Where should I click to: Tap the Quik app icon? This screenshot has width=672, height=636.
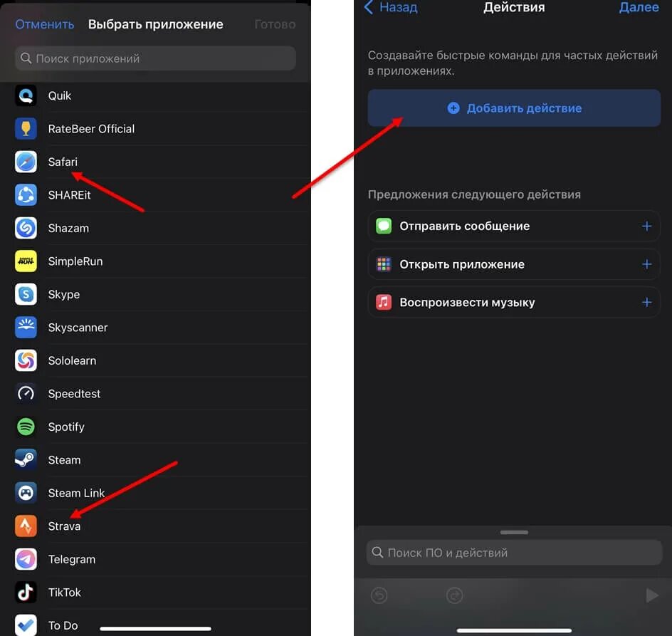point(26,95)
